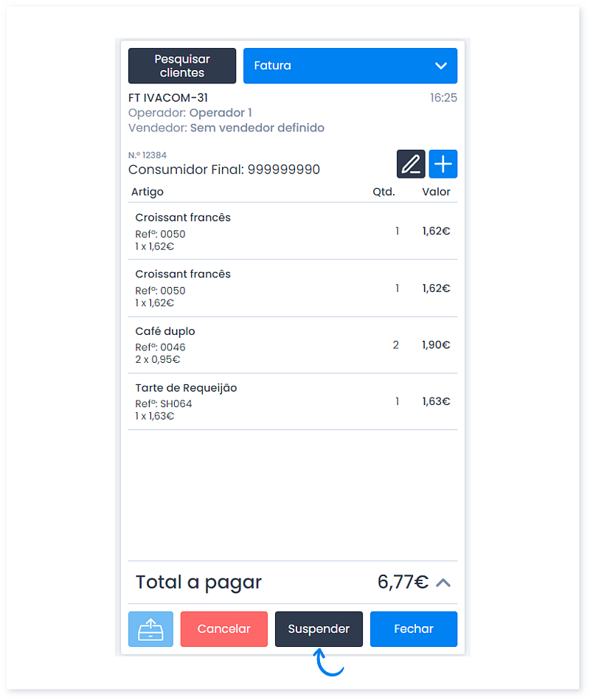Suspend the sale with Suspender

319,629
